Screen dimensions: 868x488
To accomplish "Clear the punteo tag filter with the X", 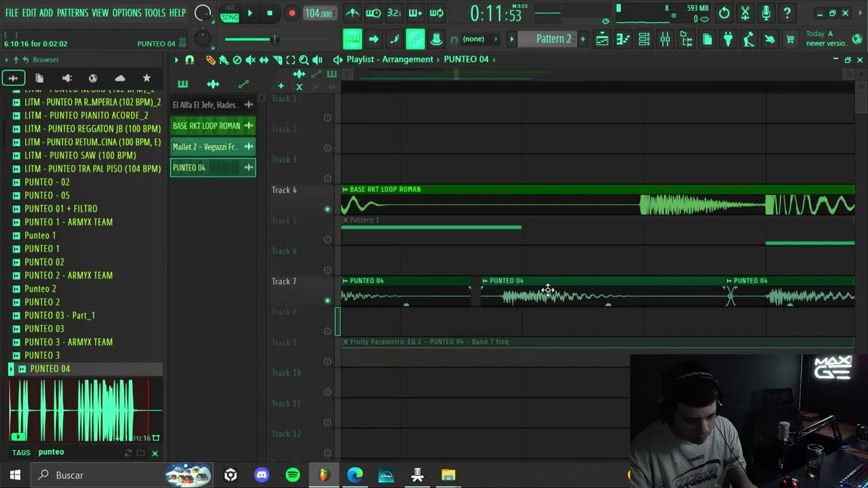I will 155,453.
